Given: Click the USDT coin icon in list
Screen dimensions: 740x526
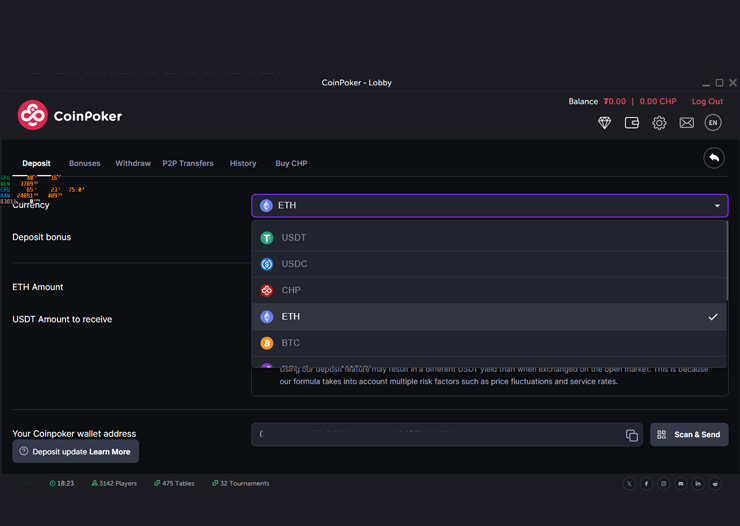Looking at the screenshot, I should 267,238.
